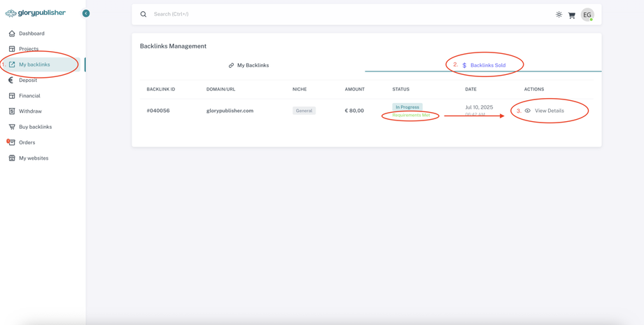Open Financial in the sidebar
Viewport: 644px width, 325px height.
pos(29,96)
